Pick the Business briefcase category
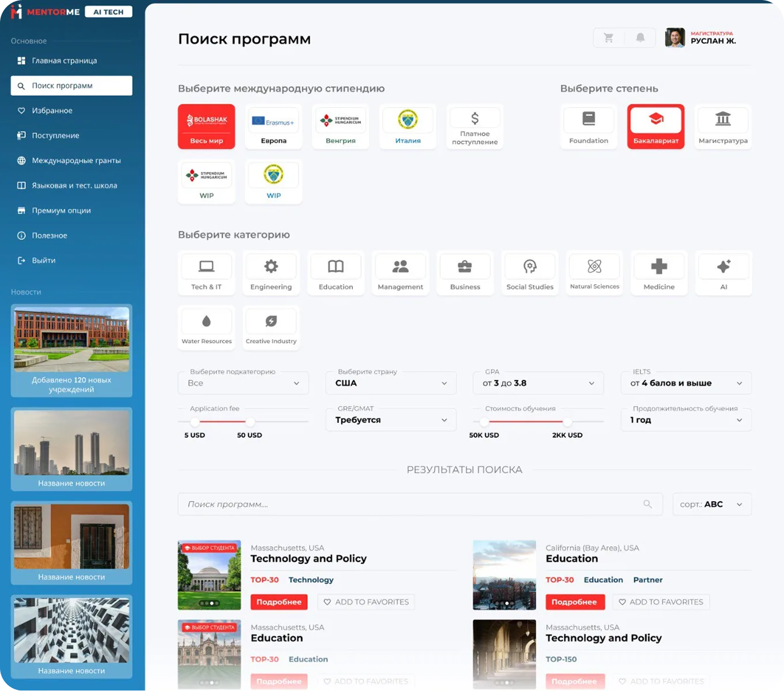Viewport: 784px width, 691px height. pyautogui.click(x=465, y=273)
